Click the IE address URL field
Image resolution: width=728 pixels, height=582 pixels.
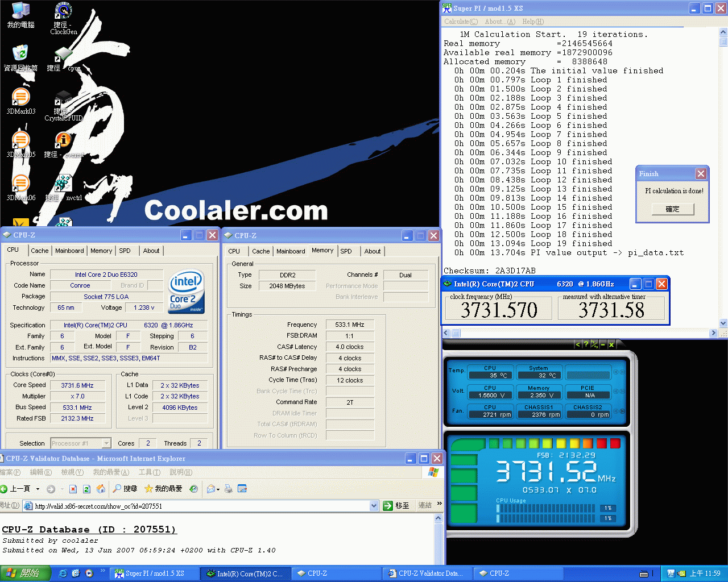pos(201,506)
